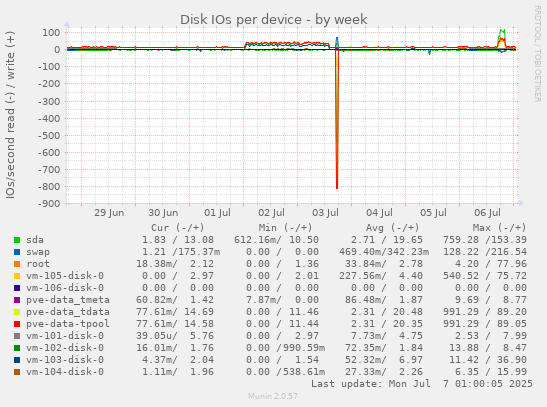The height and width of the screenshot is (407, 547).
Task: Click the '05 Jul' x-axis date label
Action: click(433, 213)
